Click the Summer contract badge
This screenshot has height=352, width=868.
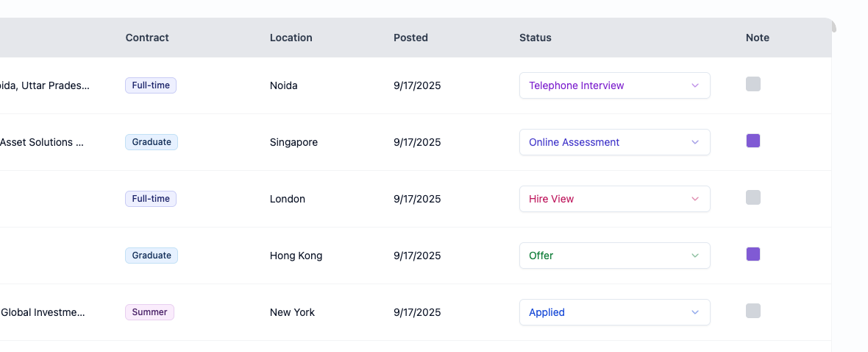tap(149, 312)
